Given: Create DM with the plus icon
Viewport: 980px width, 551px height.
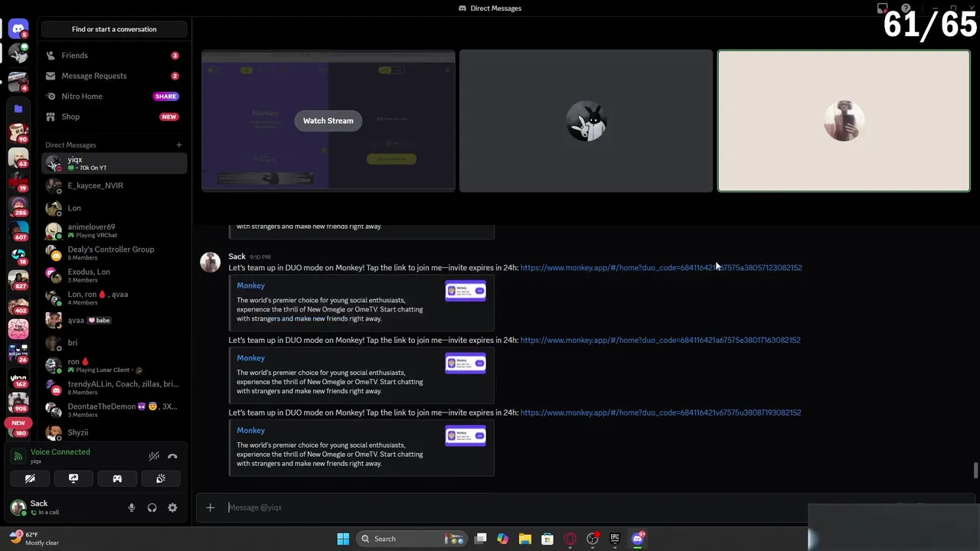Looking at the screenshot, I should [178, 145].
